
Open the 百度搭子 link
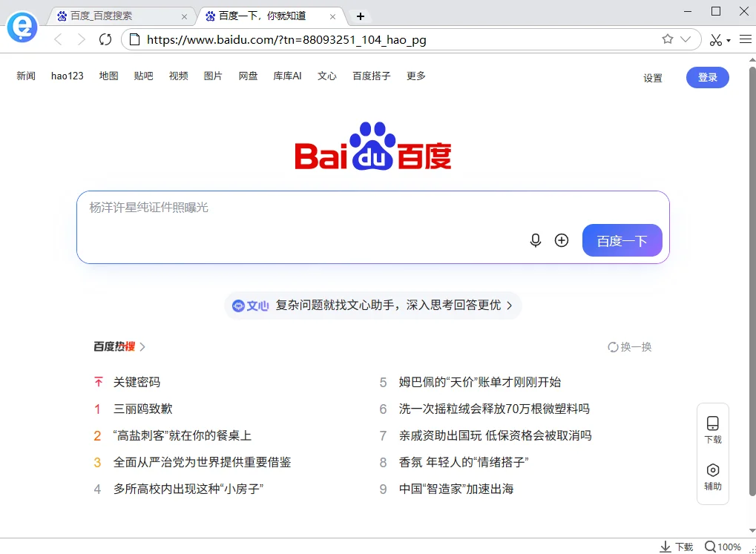point(371,76)
